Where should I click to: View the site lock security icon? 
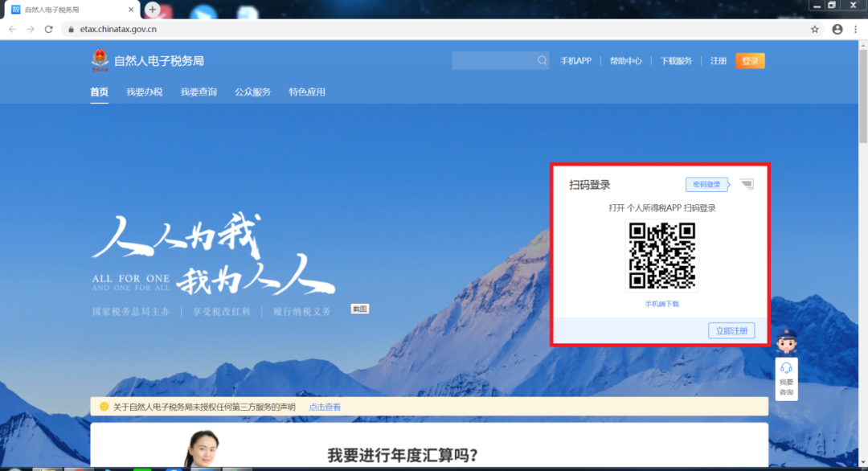coord(71,29)
